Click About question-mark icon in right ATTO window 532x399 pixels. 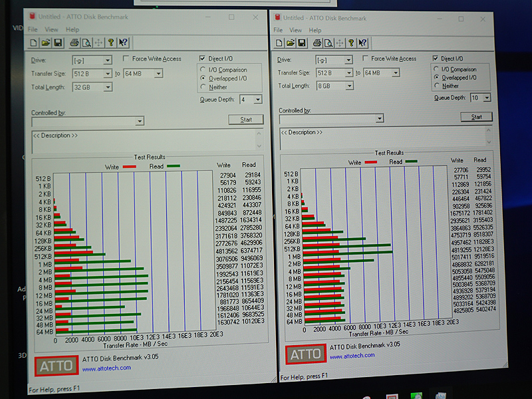tap(351, 43)
